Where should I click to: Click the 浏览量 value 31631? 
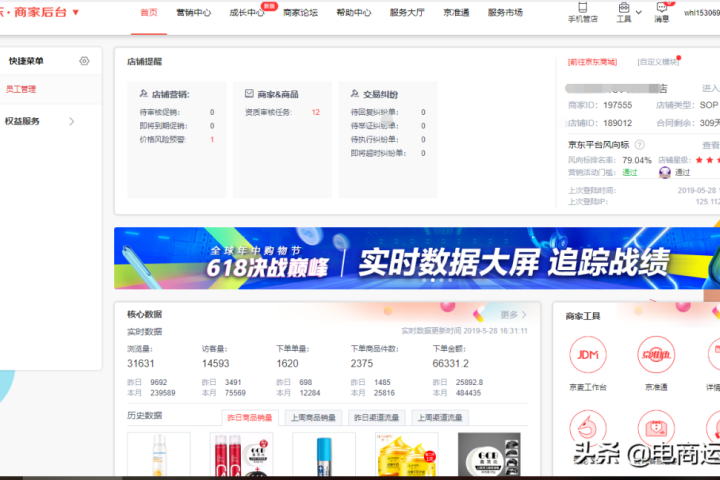pos(141,363)
